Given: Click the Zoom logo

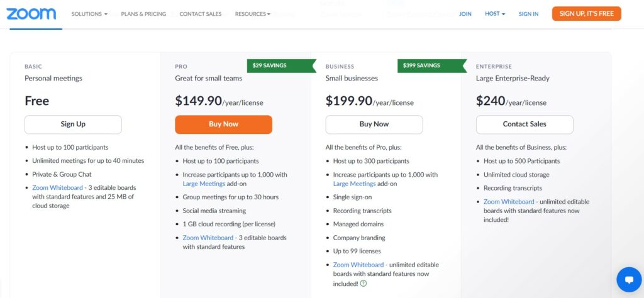Looking at the screenshot, I should pyautogui.click(x=31, y=14).
